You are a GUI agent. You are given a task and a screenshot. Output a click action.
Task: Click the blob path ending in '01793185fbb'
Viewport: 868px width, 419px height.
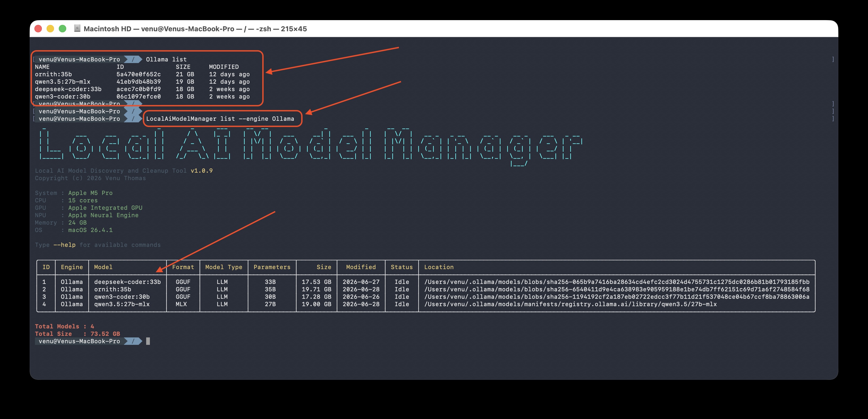(x=617, y=282)
